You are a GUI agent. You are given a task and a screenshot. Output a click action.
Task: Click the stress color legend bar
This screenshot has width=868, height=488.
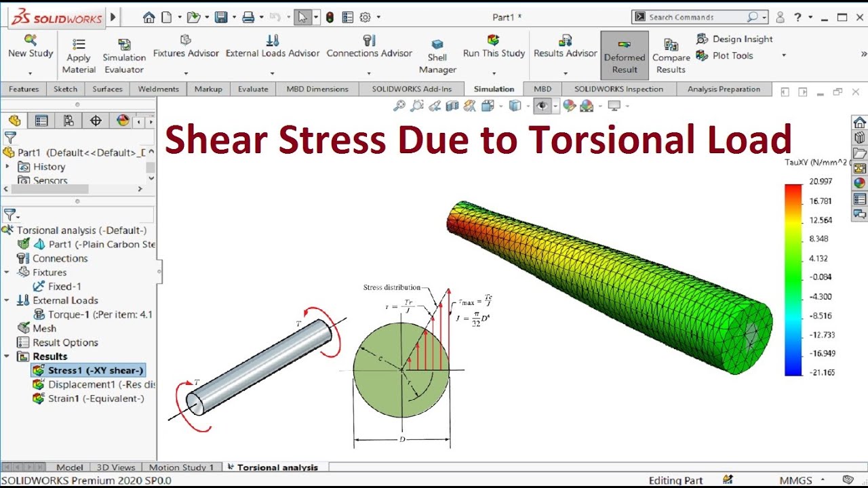(x=793, y=280)
